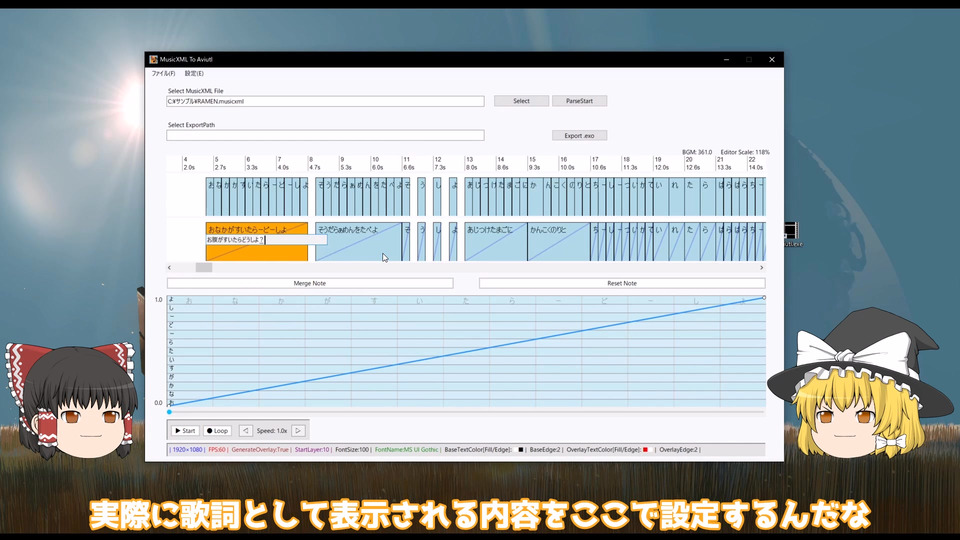Screen dimensions: 960x540
Task: Minimize the MusicXML To Aviutl window
Action: coord(726,59)
